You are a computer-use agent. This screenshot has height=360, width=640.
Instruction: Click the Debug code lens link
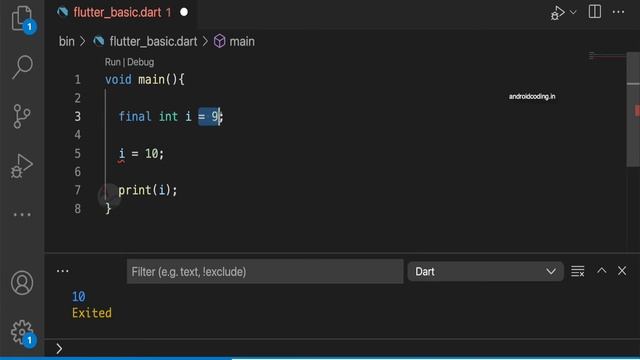pyautogui.click(x=140, y=62)
